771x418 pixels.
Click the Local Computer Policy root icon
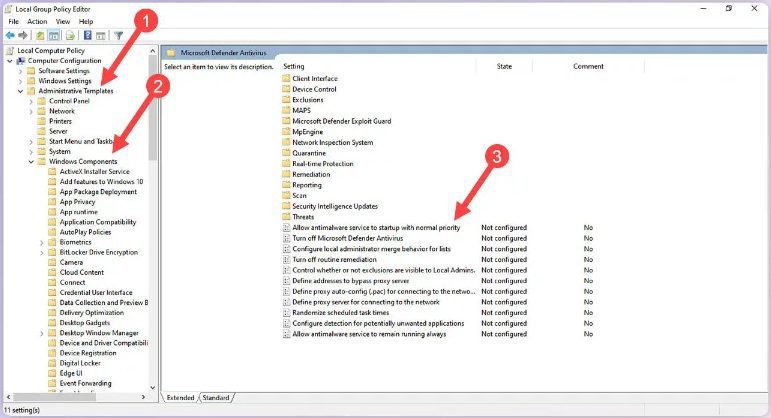pos(10,50)
